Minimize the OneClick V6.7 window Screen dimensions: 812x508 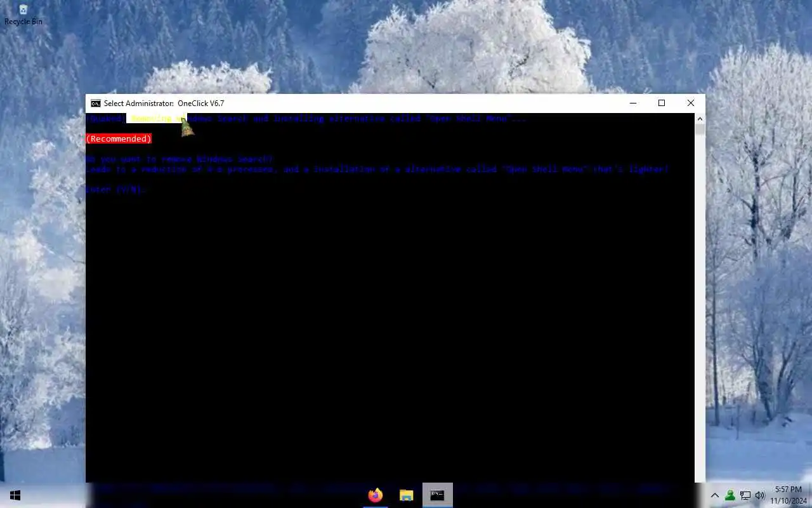point(632,103)
